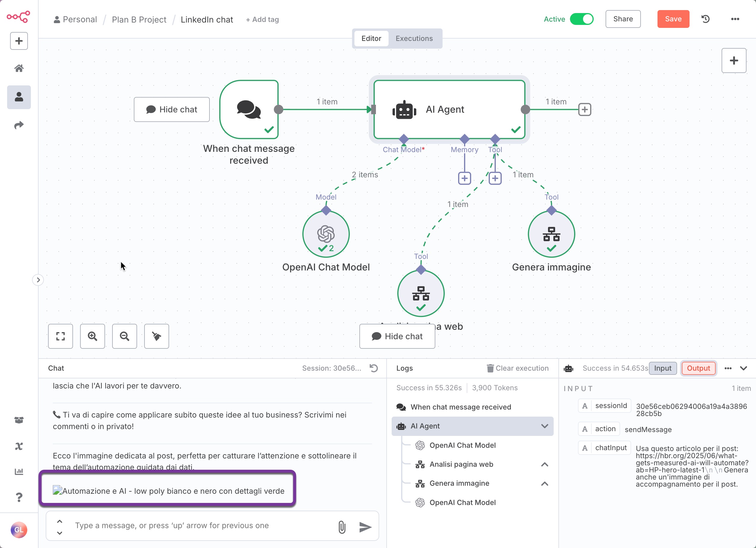756x548 pixels.
Task: Zoom in on the workflow canvas
Action: 92,336
